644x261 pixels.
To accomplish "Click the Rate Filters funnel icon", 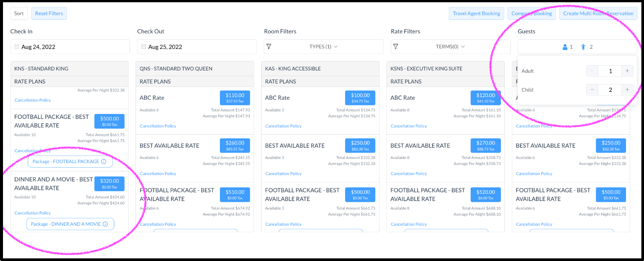I will (396, 47).
